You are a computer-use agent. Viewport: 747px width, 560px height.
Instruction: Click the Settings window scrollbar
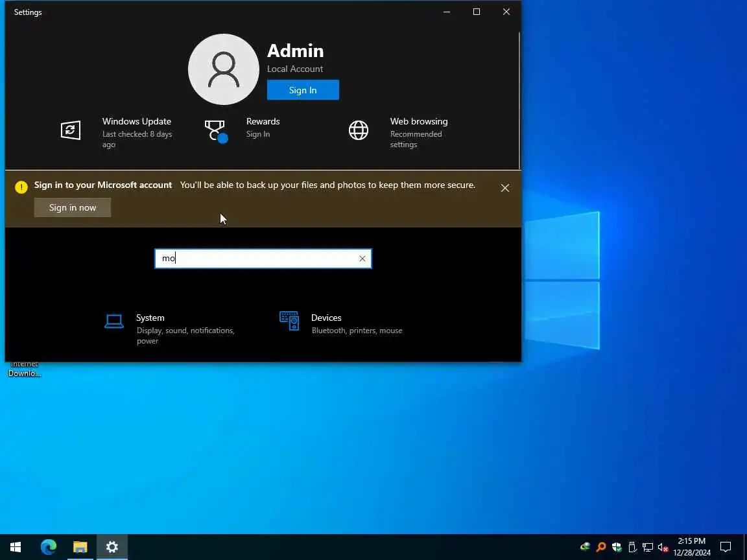tap(519, 100)
